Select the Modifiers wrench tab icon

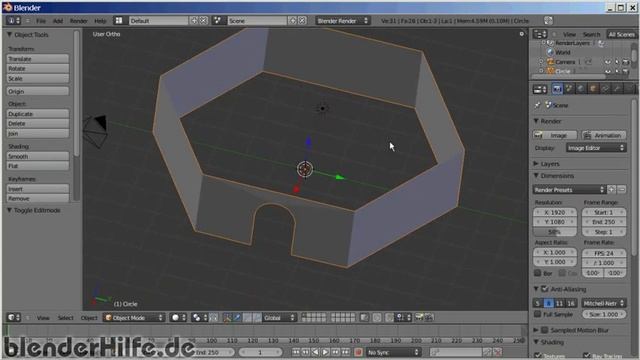pos(618,89)
